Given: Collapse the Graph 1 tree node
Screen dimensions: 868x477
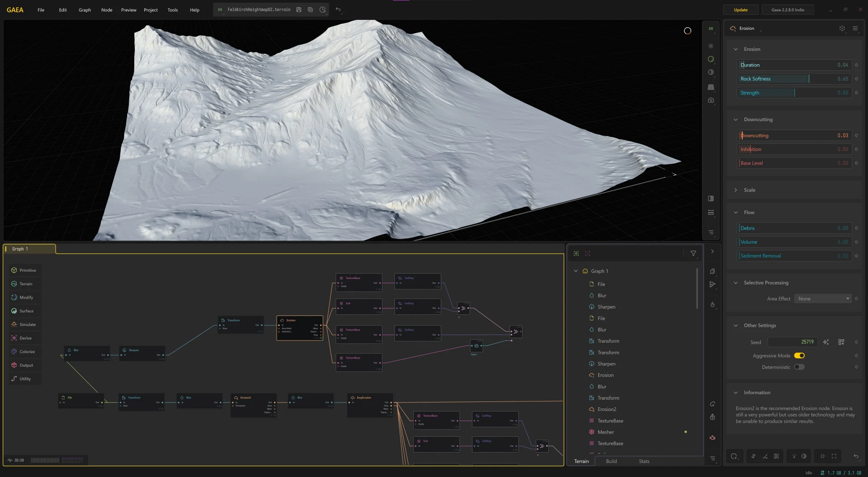Looking at the screenshot, I should pos(576,271).
